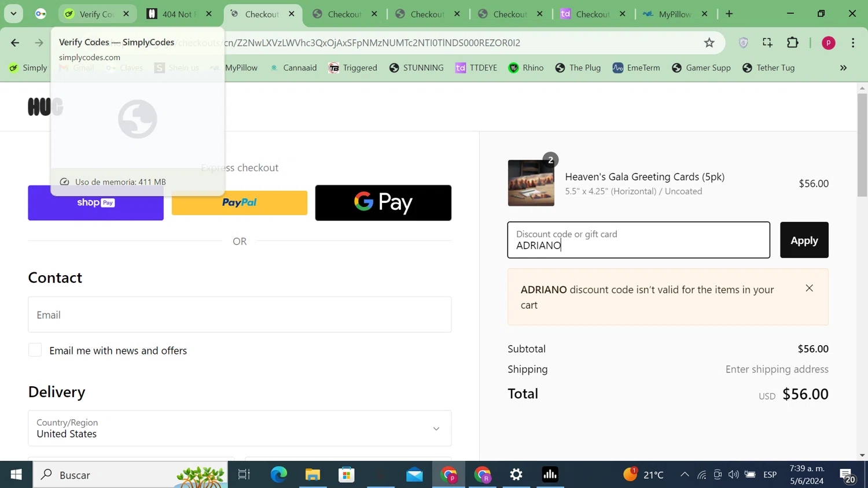Dismiss the ADRIANO invalid code message
The image size is (868, 488).
point(809,288)
